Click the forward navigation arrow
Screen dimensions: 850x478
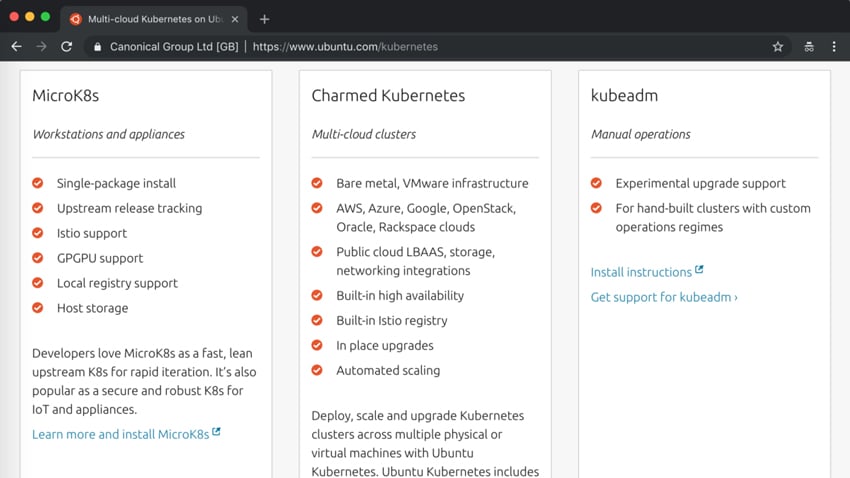coord(41,47)
